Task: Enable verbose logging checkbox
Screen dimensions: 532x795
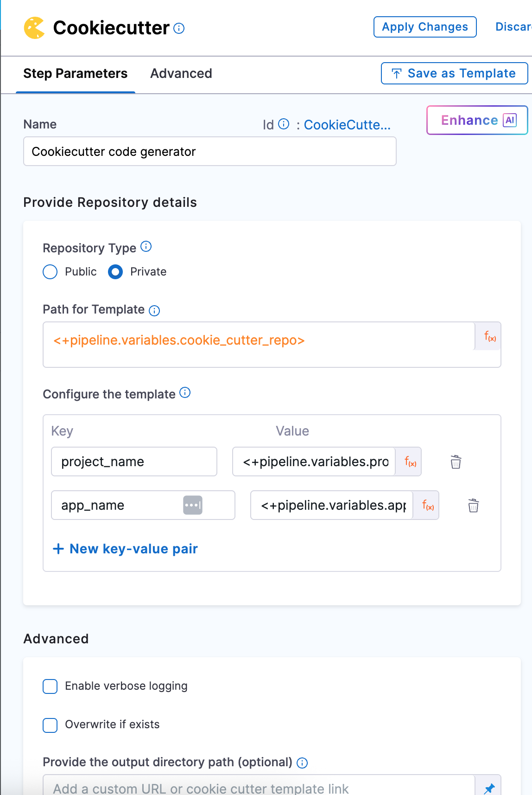Action: pos(50,686)
